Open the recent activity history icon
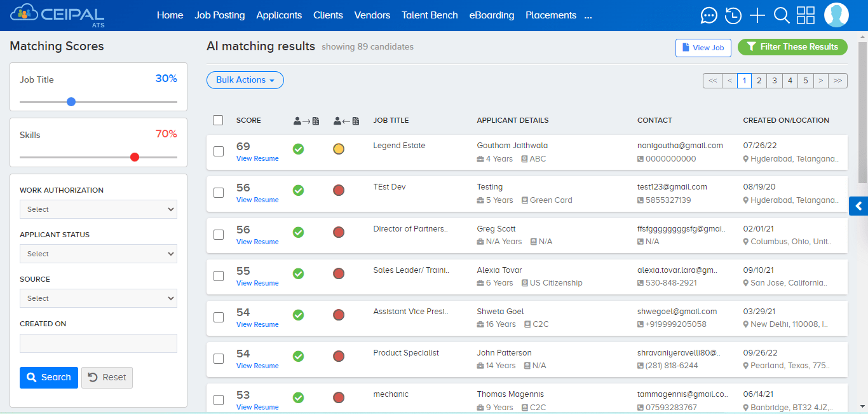 pyautogui.click(x=733, y=15)
